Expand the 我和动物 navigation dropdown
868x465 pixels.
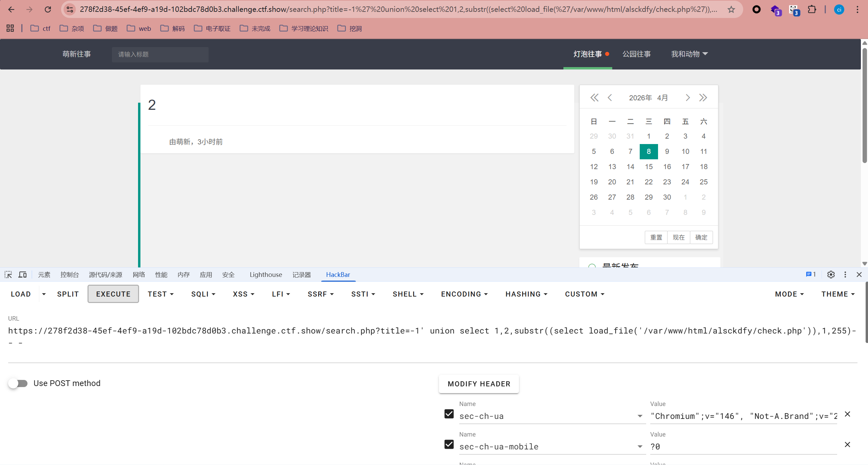pos(689,54)
